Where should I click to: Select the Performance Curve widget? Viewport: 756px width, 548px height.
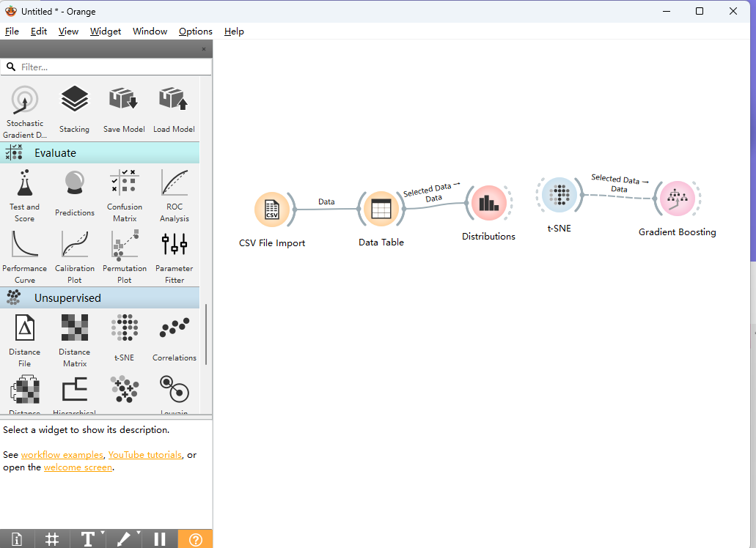pos(25,257)
